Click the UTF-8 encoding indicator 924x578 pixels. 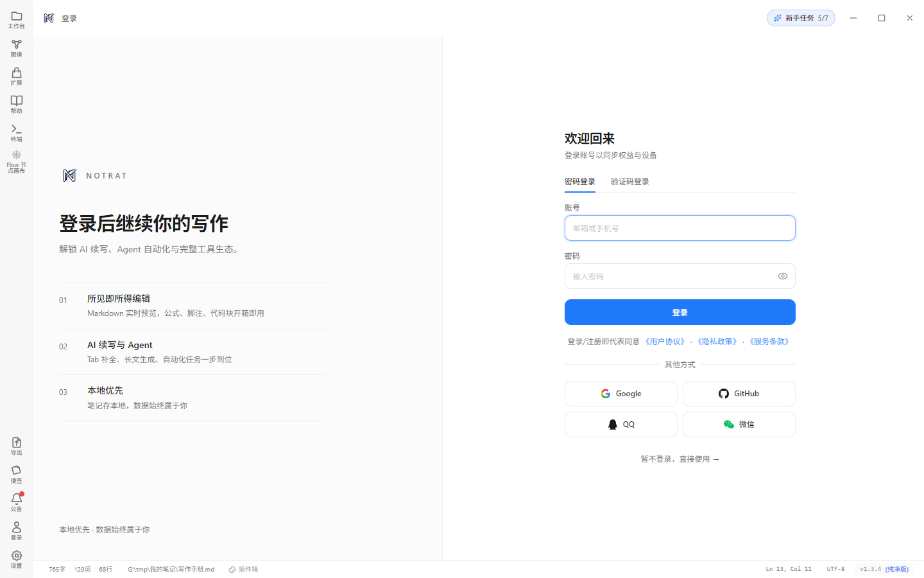835,569
